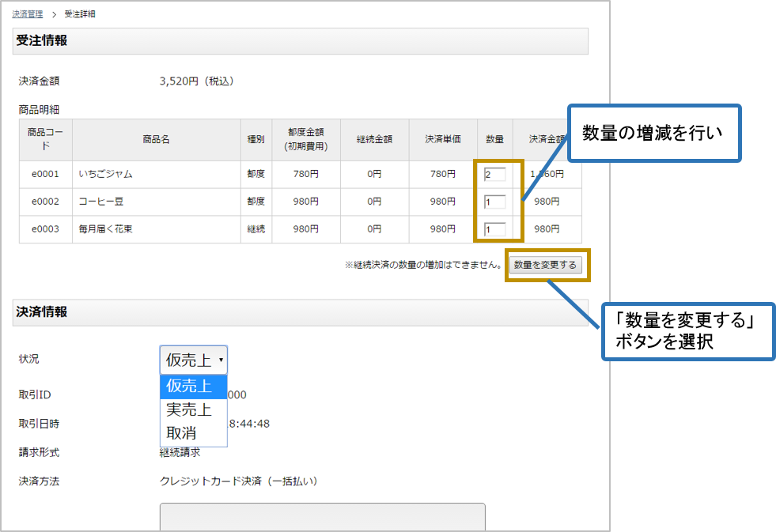Image resolution: width=776 pixels, height=532 pixels.
Task: Click product code e0001 in the table
Action: [45, 174]
